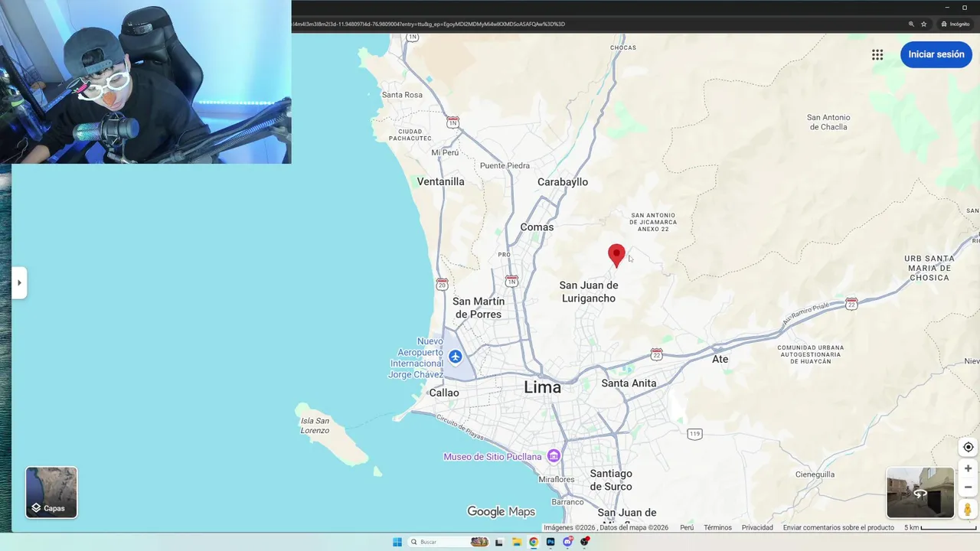Viewport: 980px width, 551px height.
Task: Zoom in with the plus button
Action: pos(968,468)
